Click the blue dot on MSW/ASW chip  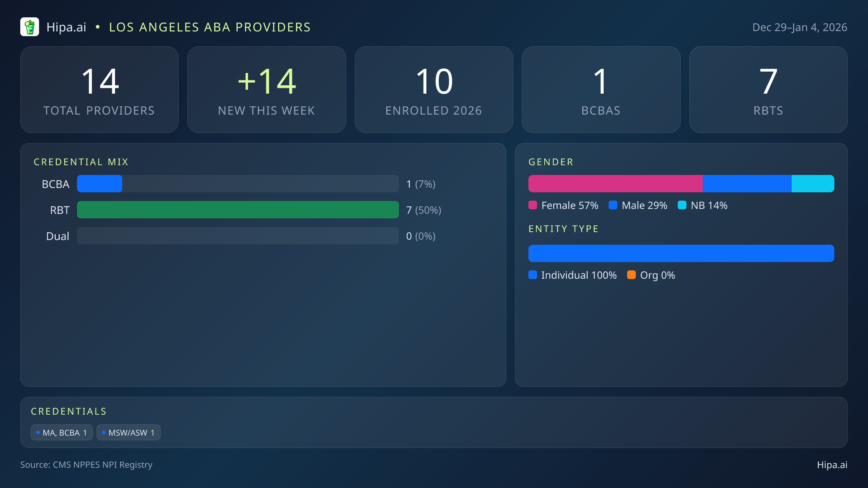103,432
